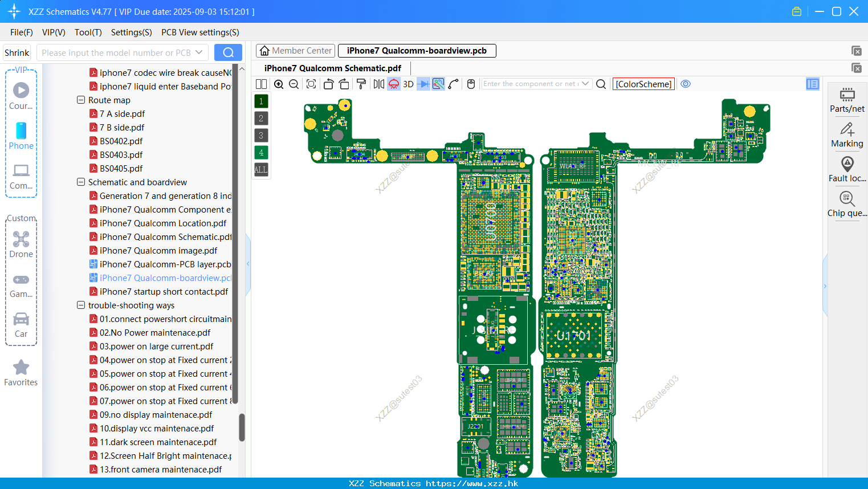Image resolution: width=868 pixels, height=489 pixels.
Task: Toggle the split view layout icon
Action: [x=261, y=84]
